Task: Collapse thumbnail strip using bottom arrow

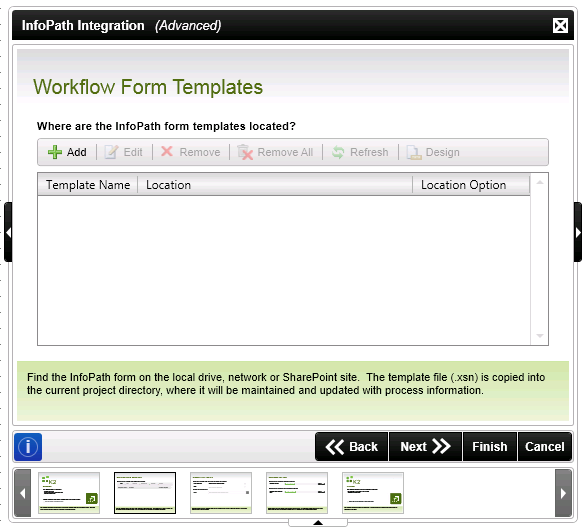Action: [x=318, y=523]
